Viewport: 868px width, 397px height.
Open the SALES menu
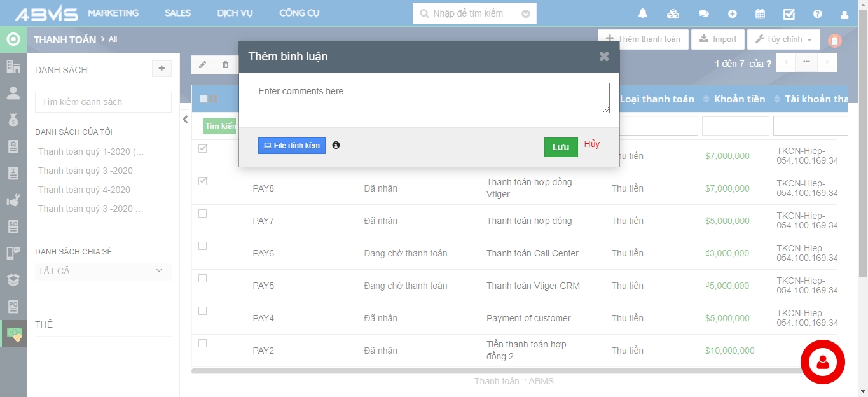pos(177,13)
